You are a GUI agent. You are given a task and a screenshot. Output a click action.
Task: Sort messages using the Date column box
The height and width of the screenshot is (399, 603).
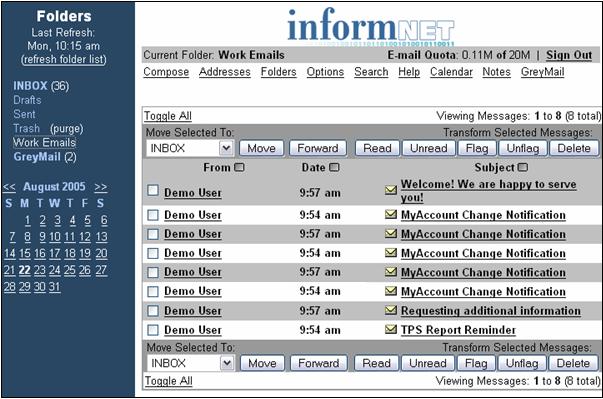[x=334, y=167]
